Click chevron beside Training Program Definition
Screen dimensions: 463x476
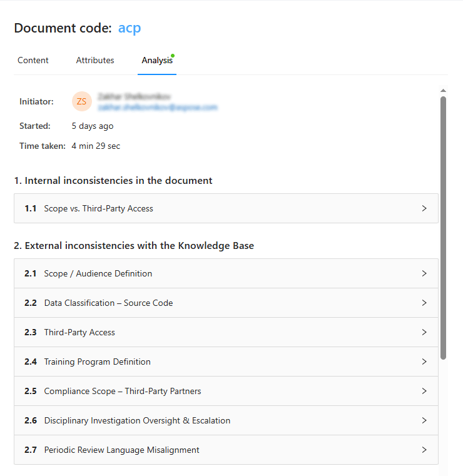pos(424,362)
